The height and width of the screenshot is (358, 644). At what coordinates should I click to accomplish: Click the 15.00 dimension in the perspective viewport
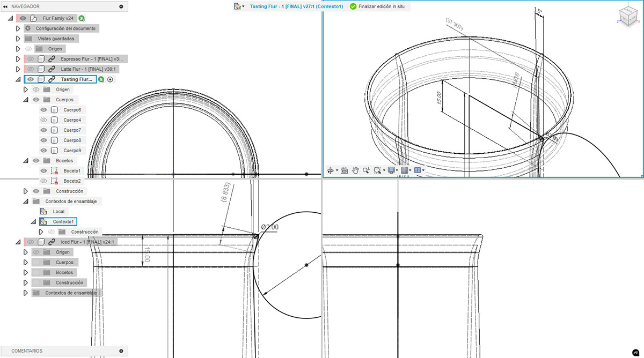439,97
